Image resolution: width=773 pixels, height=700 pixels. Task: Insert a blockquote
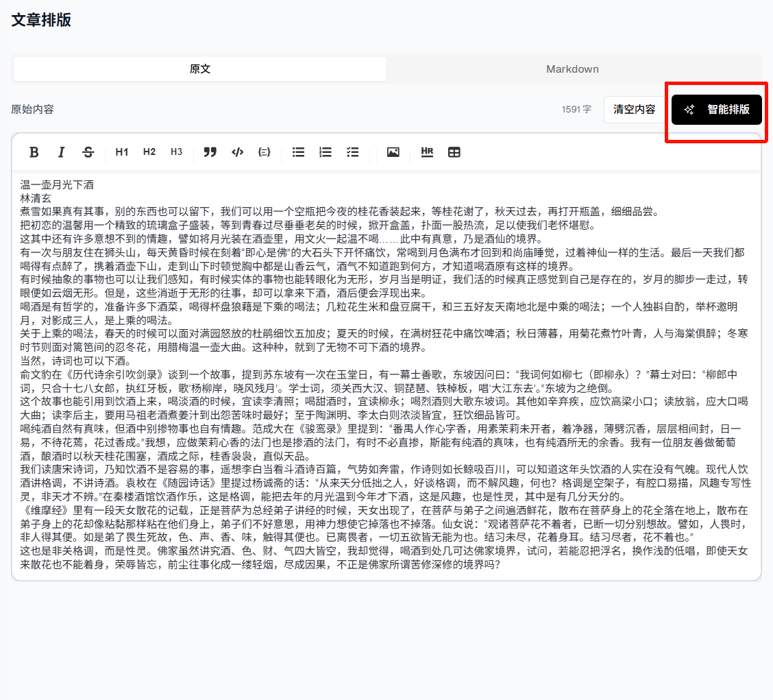coord(210,152)
